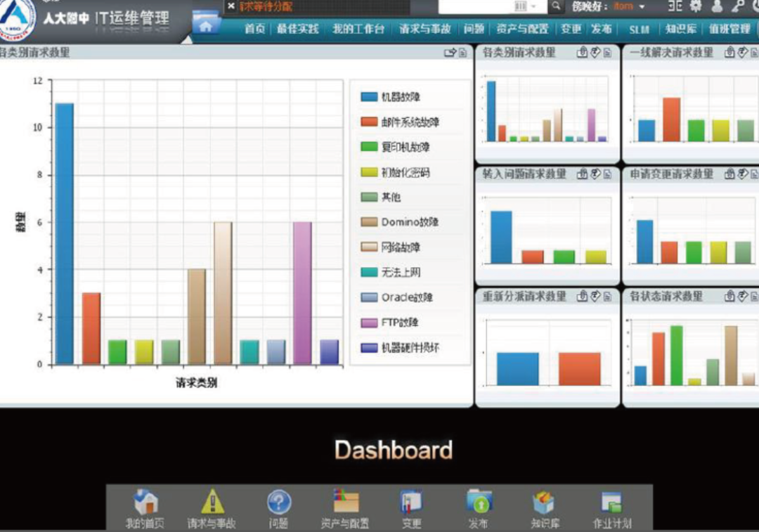
Task: Open 资产与配置 icon in bottom dock
Action: pos(346,502)
